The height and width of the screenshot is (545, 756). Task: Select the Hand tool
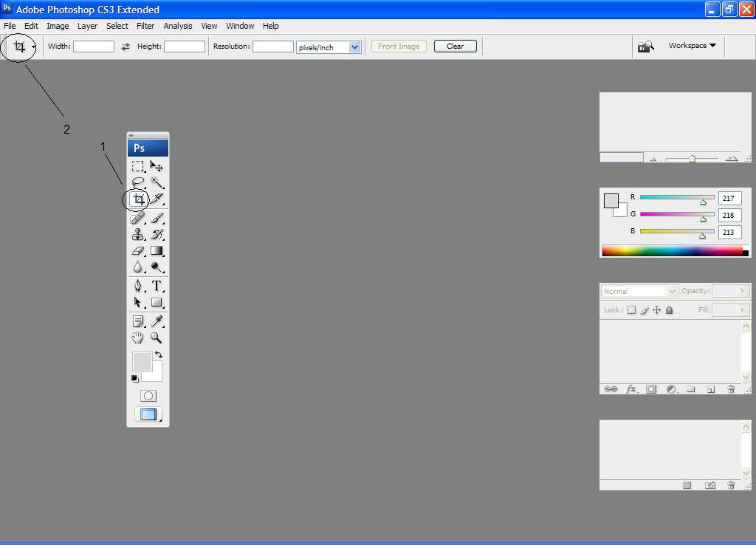[x=138, y=337]
